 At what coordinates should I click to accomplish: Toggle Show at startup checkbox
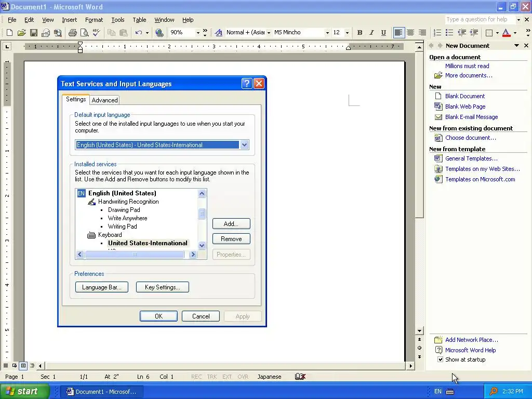click(440, 360)
